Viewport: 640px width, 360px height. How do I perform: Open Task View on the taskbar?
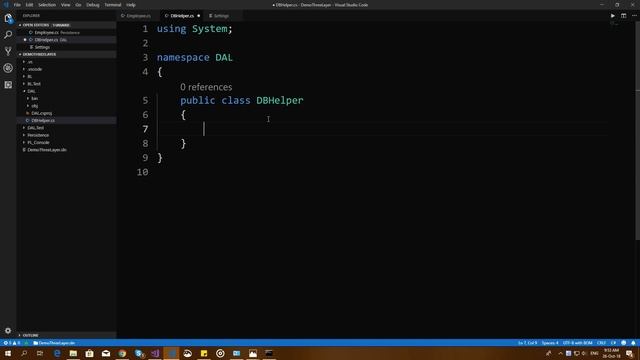pos(40,353)
